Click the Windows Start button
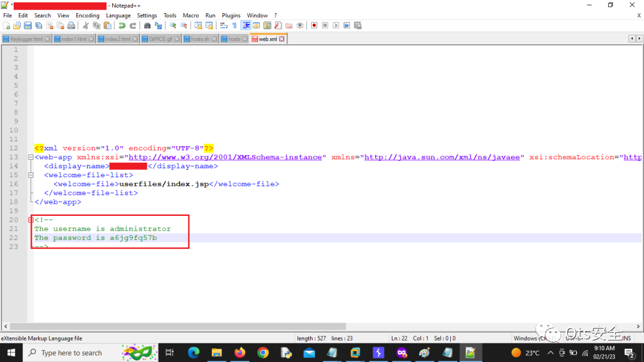This screenshot has height=362, width=644. coord(11,352)
